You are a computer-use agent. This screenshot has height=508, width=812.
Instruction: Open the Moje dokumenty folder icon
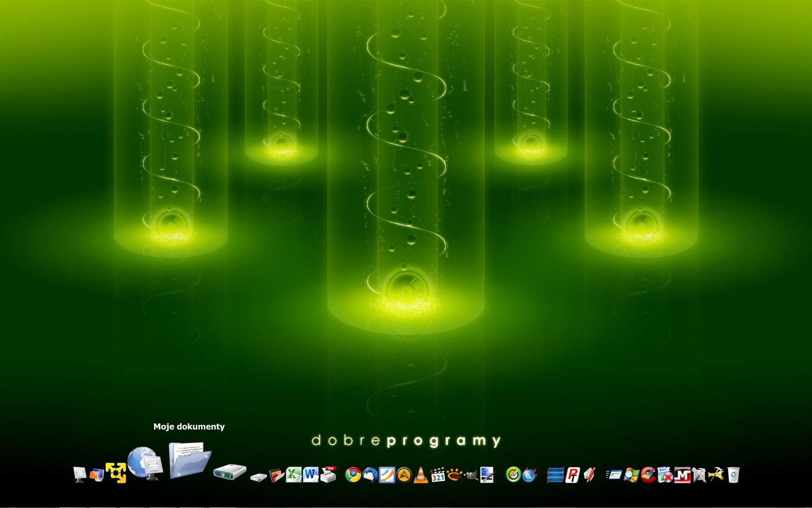[189, 460]
